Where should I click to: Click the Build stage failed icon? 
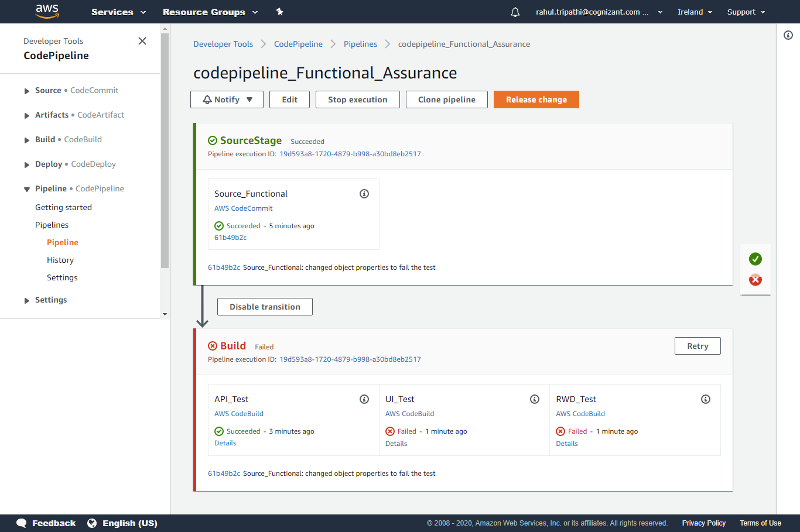tap(213, 346)
